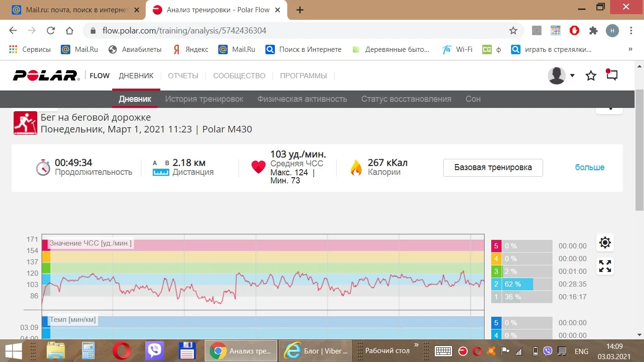644x362 pixels.
Task: Open Opera from the taskbar
Action: [x=122, y=351]
